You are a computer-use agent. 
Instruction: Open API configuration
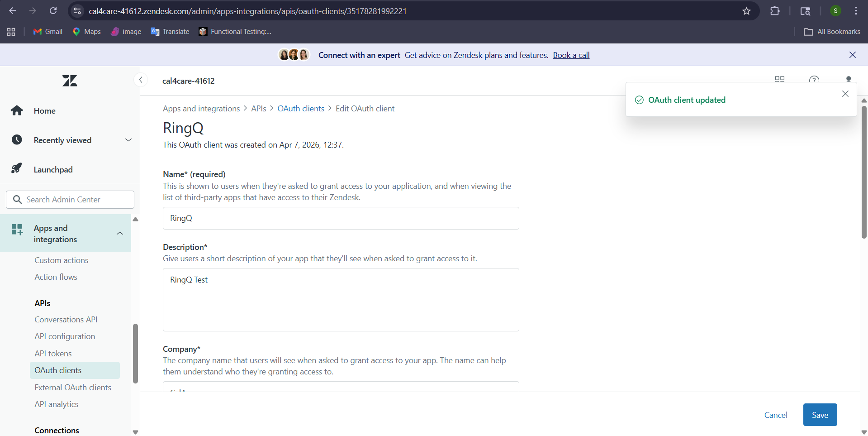tap(65, 336)
